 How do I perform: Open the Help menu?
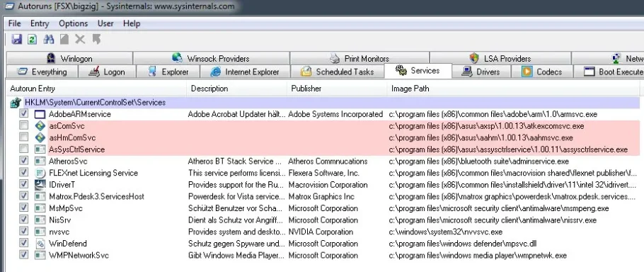coord(132,23)
